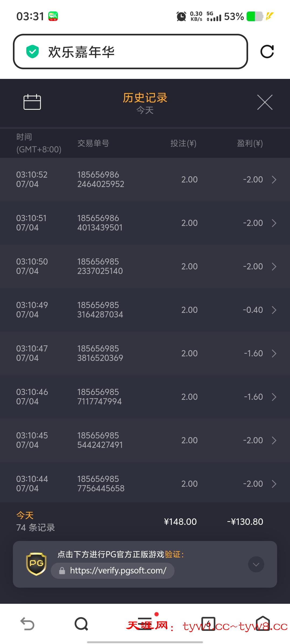Open the calendar date picker icon

click(x=32, y=102)
